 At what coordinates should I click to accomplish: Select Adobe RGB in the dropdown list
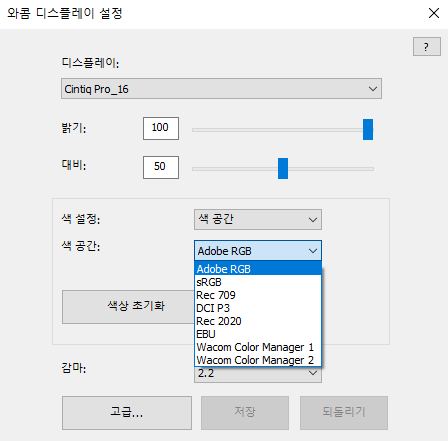258,269
